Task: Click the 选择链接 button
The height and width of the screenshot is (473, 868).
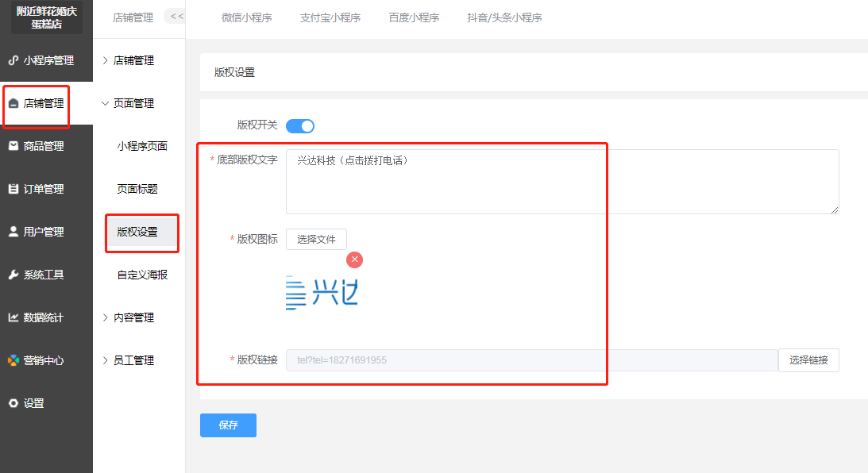Action: point(808,360)
